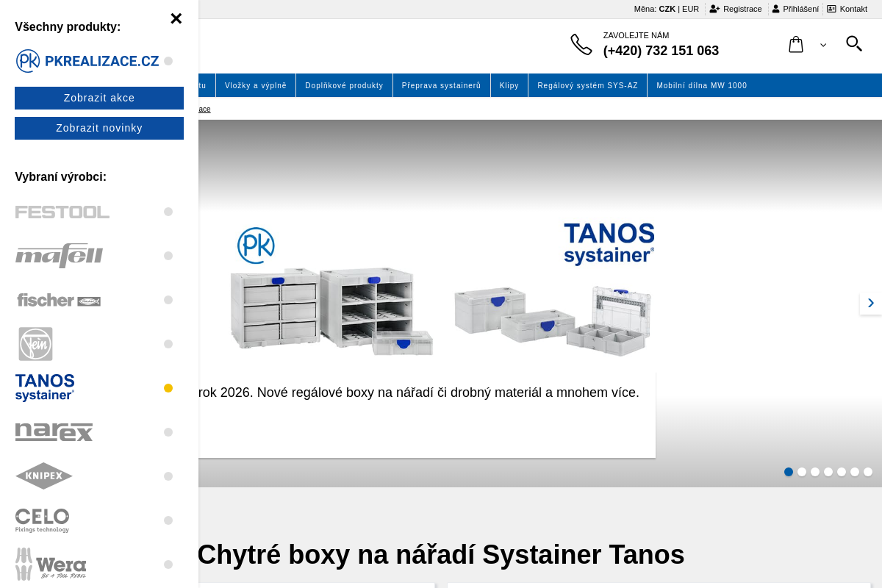The image size is (882, 588).
Task: Go to the last carousel slide dot
Action: pyautogui.click(x=868, y=472)
